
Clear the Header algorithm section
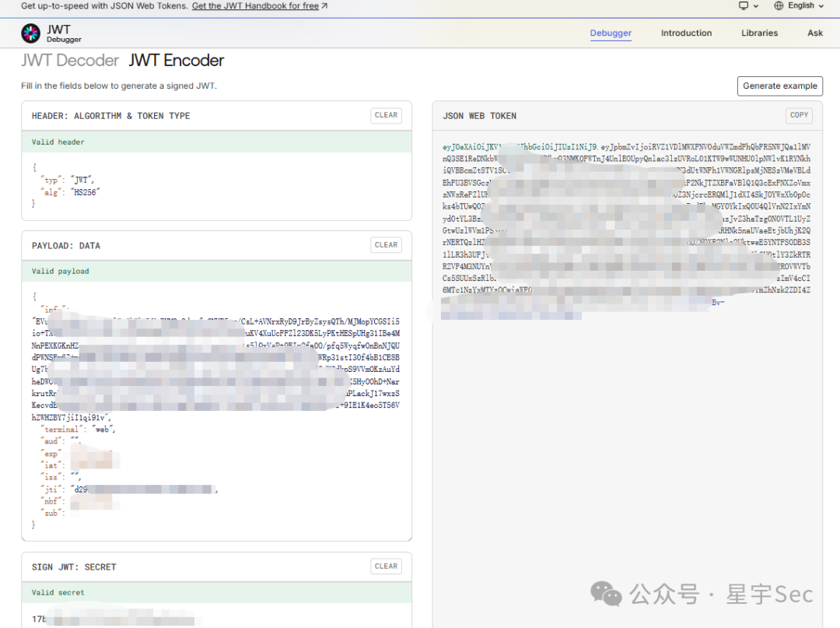tap(387, 115)
